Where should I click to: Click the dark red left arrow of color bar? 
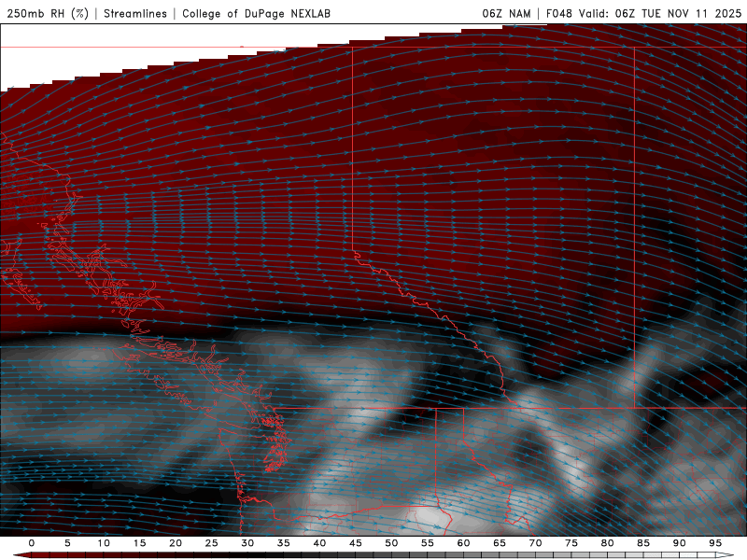21,555
